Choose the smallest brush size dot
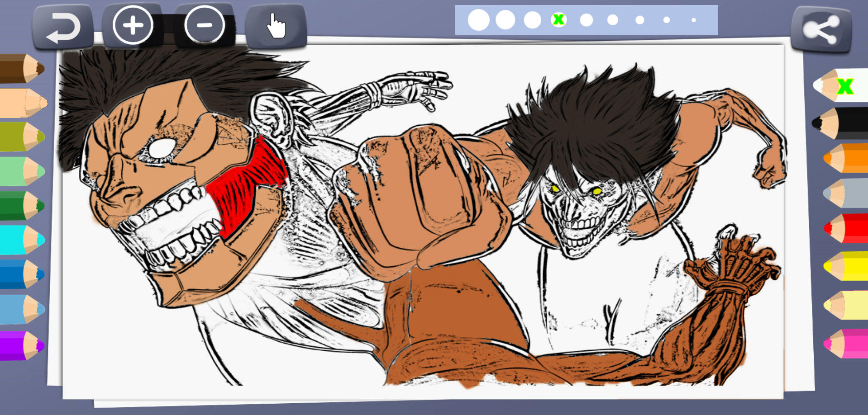The height and width of the screenshot is (415, 868). 693,20
